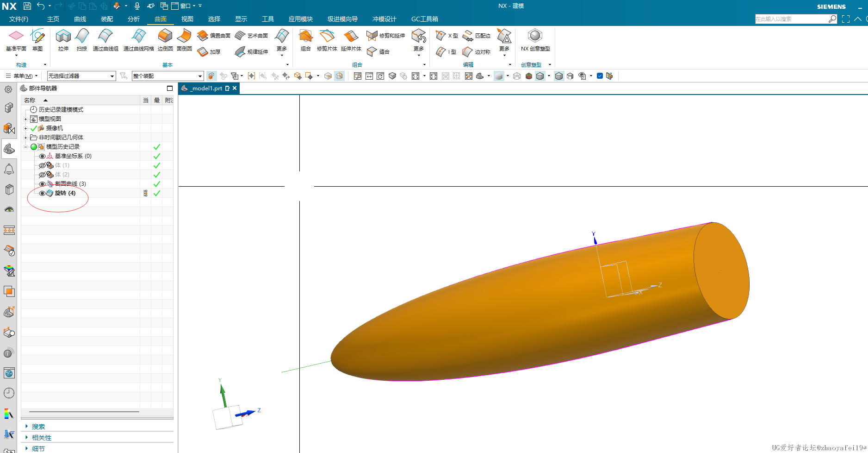This screenshot has width=868, height=453.
Task: Click the 匹配边 match edge tool
Action: [476, 36]
